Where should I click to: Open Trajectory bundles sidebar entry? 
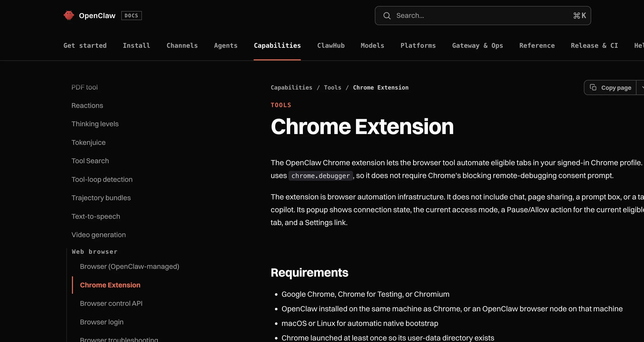tap(101, 198)
